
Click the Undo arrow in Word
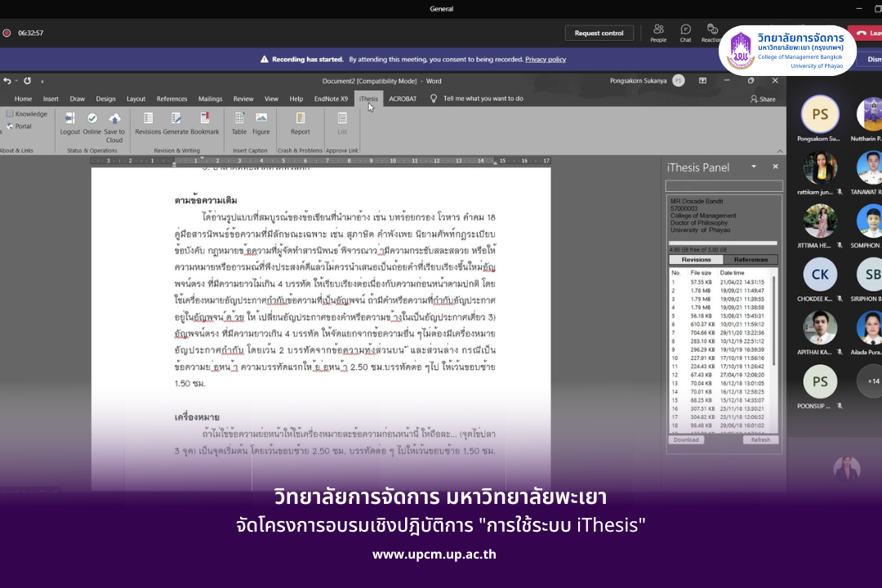7,81
